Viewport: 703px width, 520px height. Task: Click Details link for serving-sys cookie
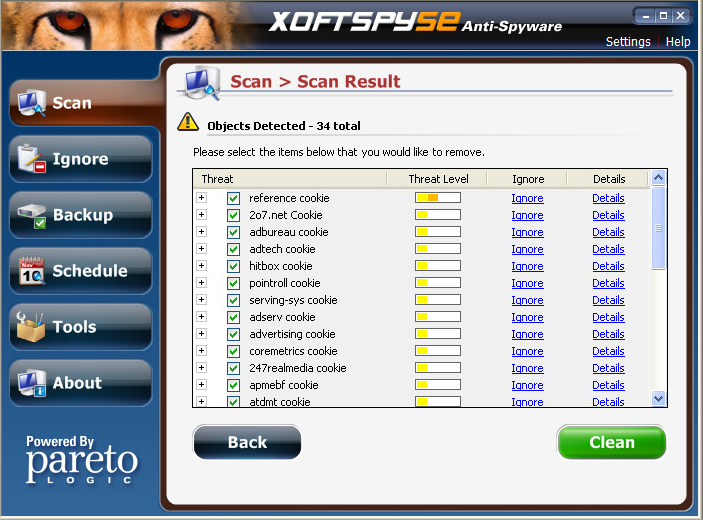point(608,300)
